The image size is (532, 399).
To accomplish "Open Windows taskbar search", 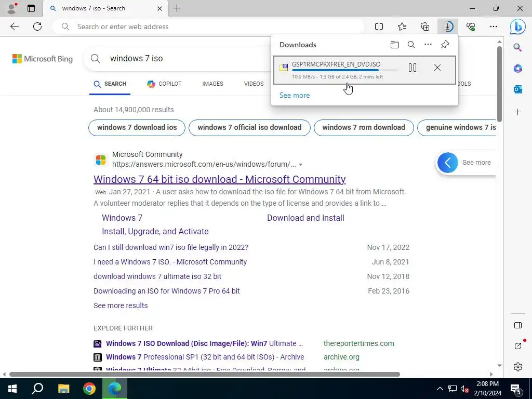I will pyautogui.click(x=37, y=389).
